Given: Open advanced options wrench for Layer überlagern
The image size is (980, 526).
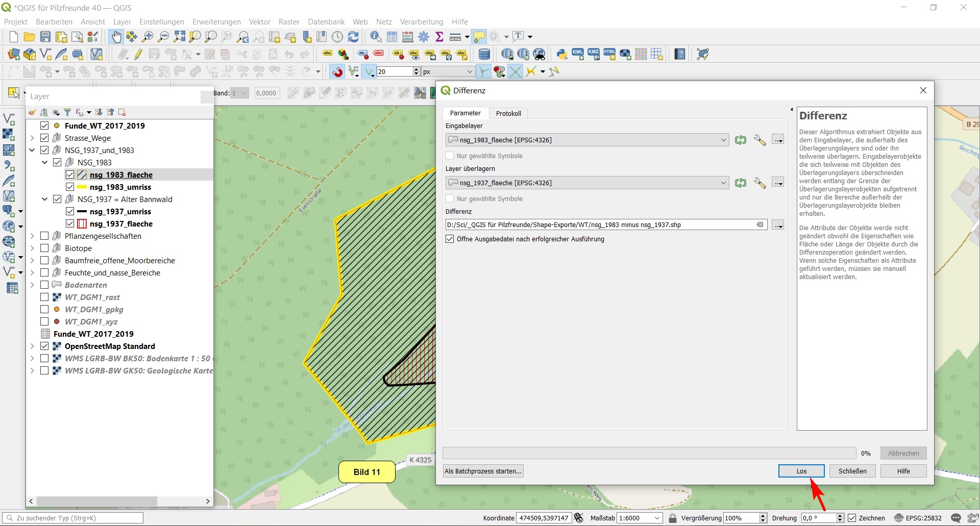Looking at the screenshot, I should tap(759, 183).
